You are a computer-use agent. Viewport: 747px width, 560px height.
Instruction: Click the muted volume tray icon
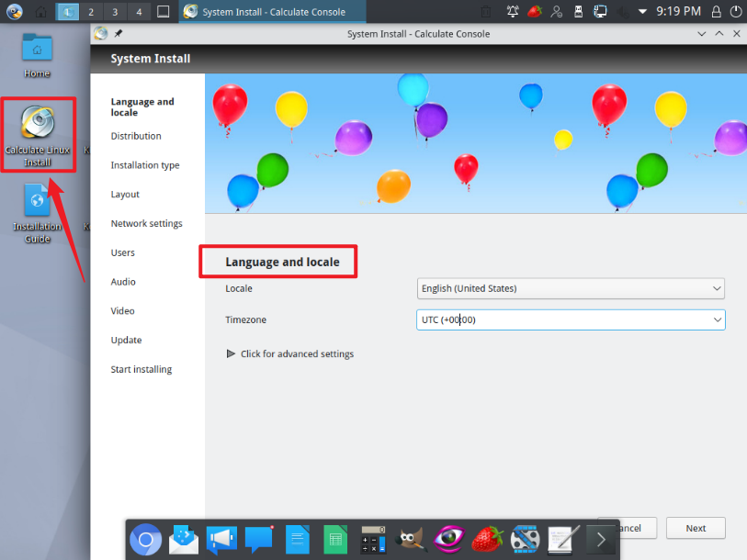[622, 11]
